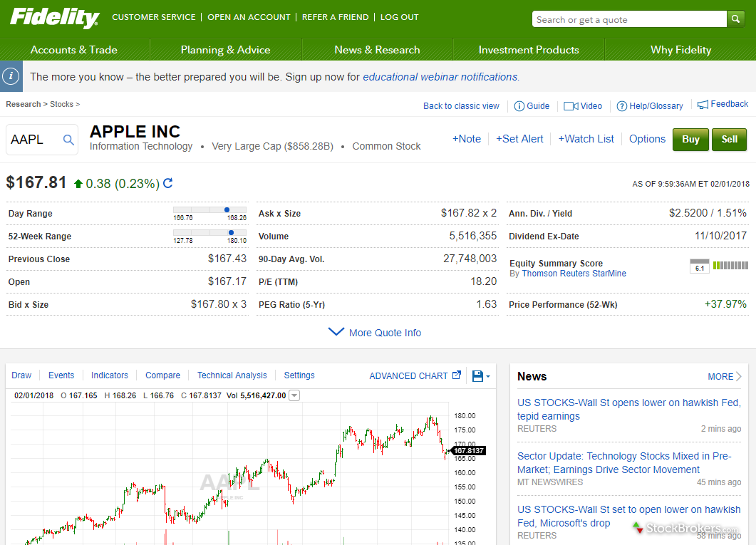The image size is (756, 545).
Task: Click the $2.5200 / 1.51% dividend yield value
Action: [x=708, y=213]
